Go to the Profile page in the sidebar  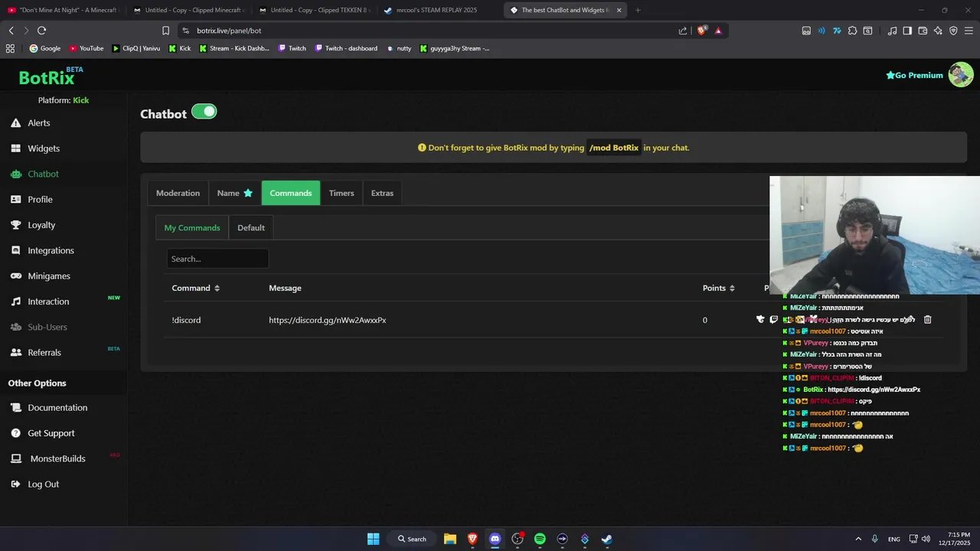(x=40, y=199)
